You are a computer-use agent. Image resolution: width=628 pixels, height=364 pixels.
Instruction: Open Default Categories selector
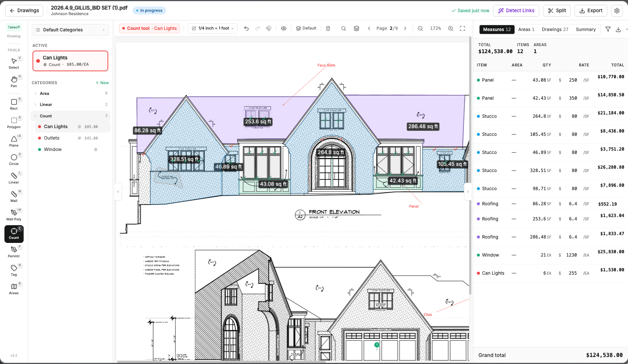pyautogui.click(x=70, y=30)
